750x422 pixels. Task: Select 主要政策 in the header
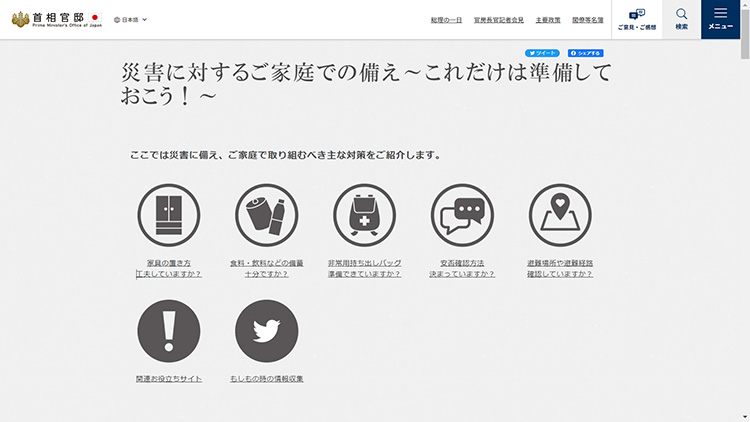(547, 19)
